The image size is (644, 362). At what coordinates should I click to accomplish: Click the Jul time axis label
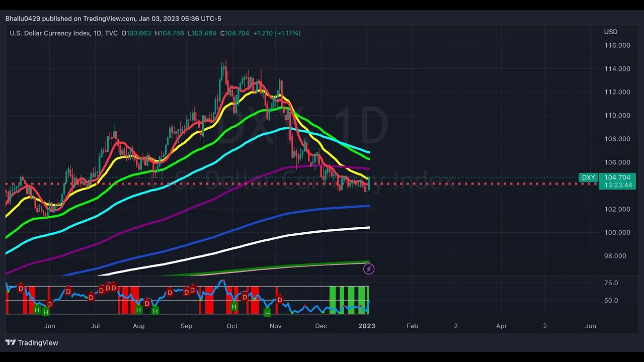point(95,326)
